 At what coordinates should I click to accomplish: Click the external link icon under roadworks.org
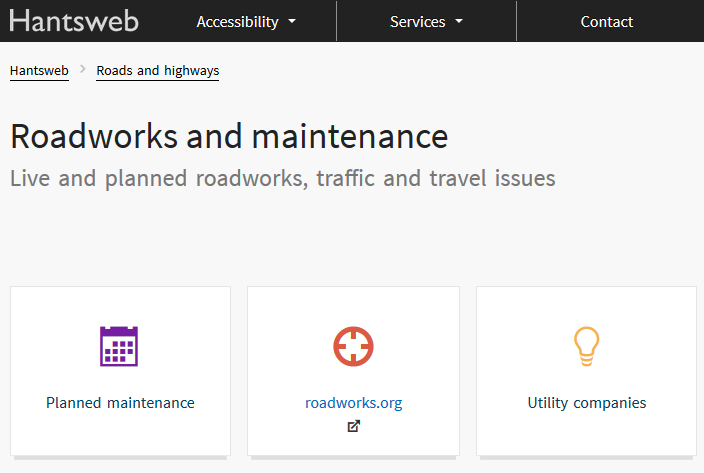354,426
